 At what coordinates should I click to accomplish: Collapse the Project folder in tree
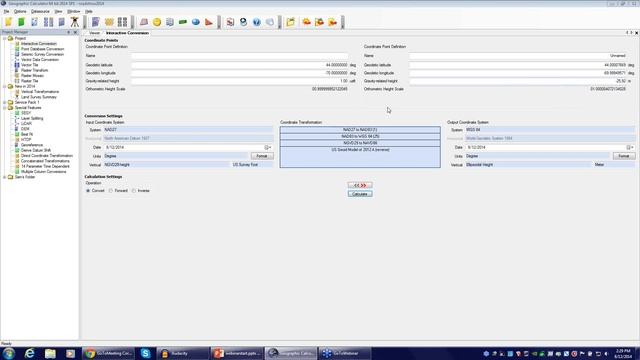coord(4,38)
